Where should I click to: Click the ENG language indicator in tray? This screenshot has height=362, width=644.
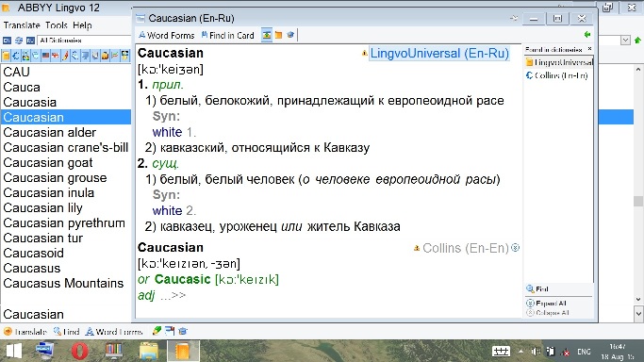click(x=584, y=352)
